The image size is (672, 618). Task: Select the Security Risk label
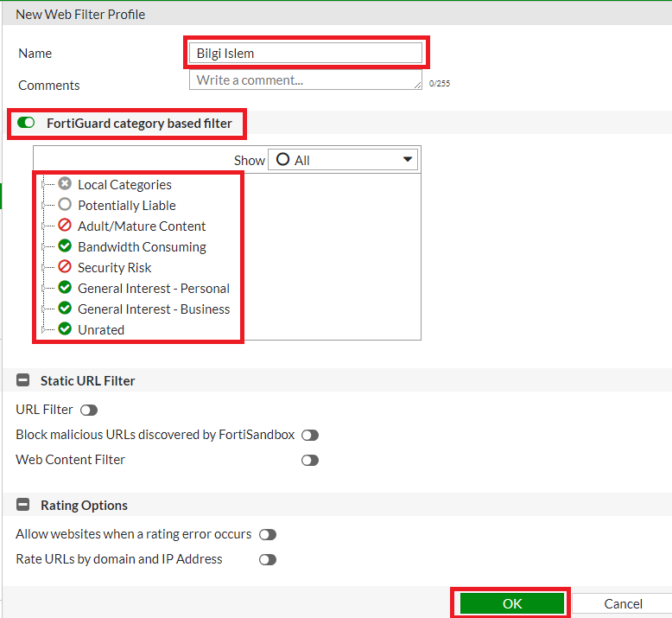tap(114, 268)
